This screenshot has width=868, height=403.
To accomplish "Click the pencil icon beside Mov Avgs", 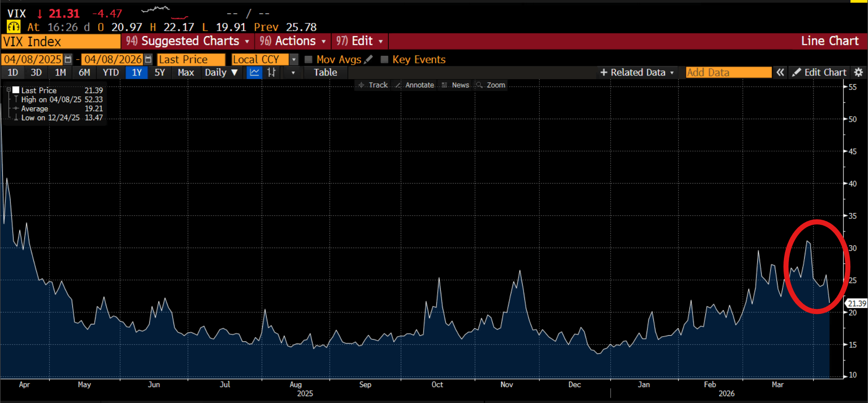I will tap(368, 59).
